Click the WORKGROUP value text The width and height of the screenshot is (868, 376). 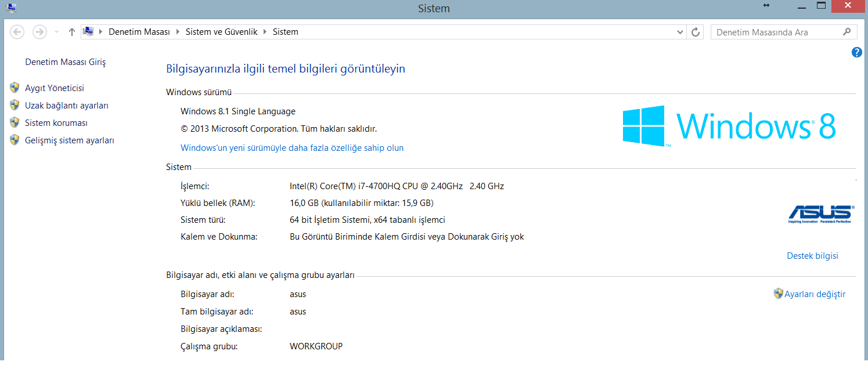316,346
